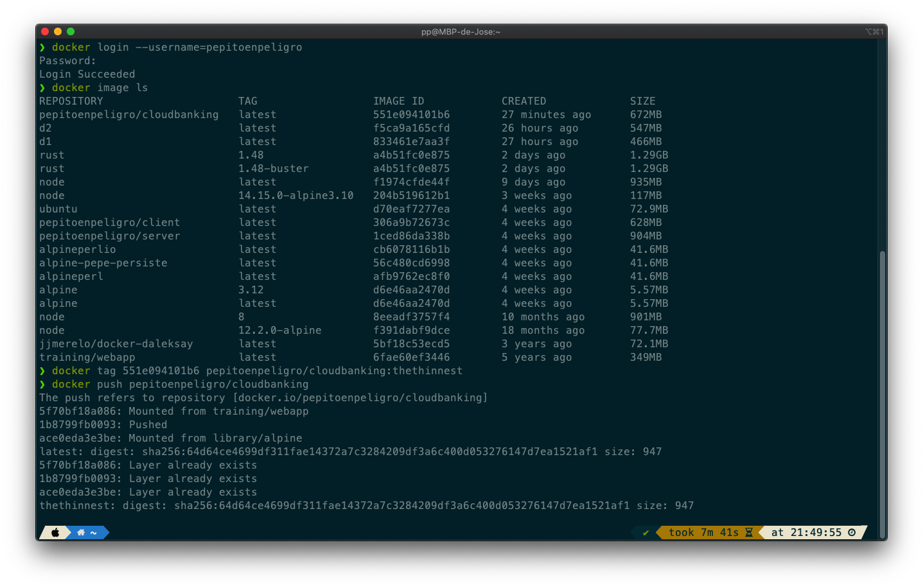
Task: Click the REPOSITORY column header
Action: pos(71,101)
